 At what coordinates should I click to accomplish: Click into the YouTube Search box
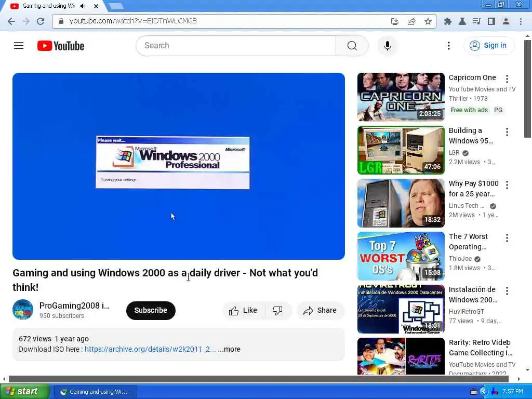(236, 46)
